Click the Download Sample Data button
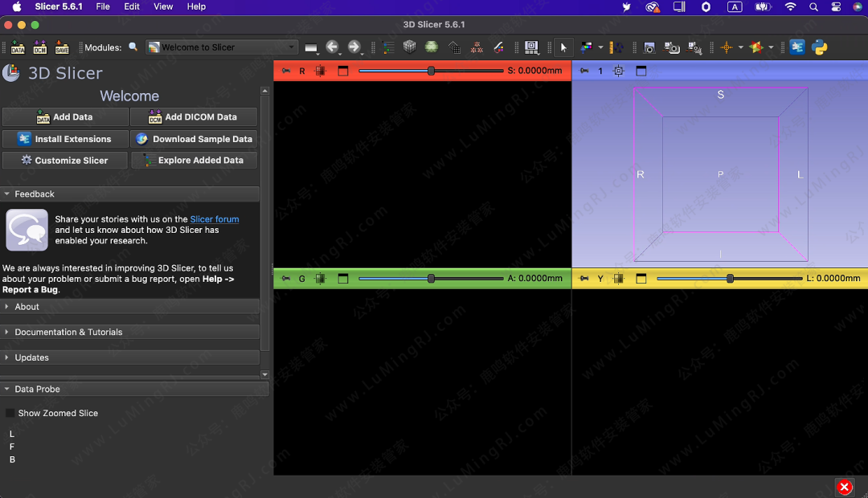868x498 pixels. coord(194,139)
